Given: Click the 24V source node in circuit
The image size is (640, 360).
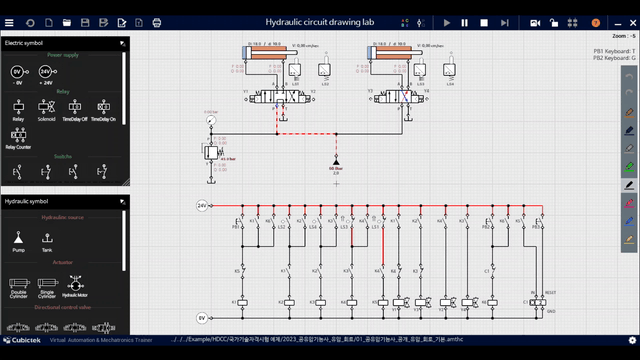Looking at the screenshot, I should (x=202, y=206).
